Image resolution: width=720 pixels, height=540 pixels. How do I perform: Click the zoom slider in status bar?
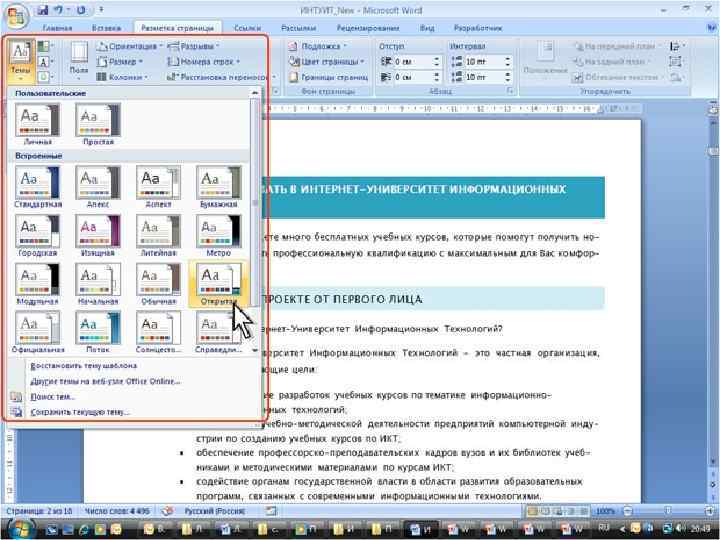[x=669, y=511]
